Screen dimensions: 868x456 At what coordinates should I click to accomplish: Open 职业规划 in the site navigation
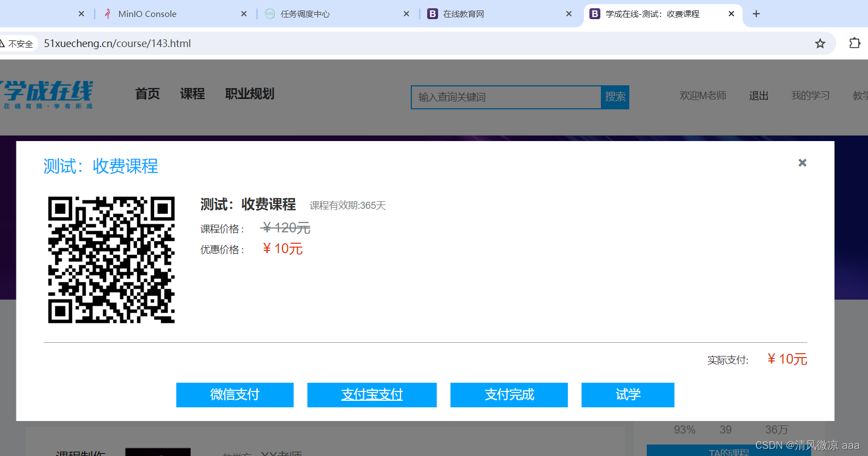250,94
